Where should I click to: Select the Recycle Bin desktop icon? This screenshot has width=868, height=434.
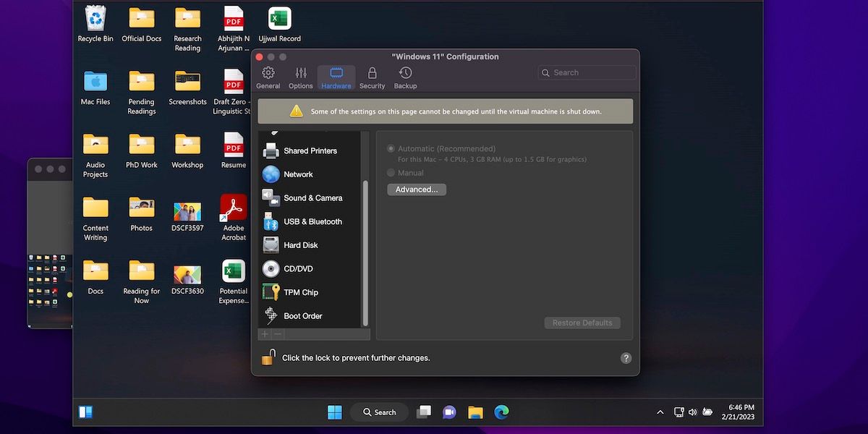coord(95,24)
